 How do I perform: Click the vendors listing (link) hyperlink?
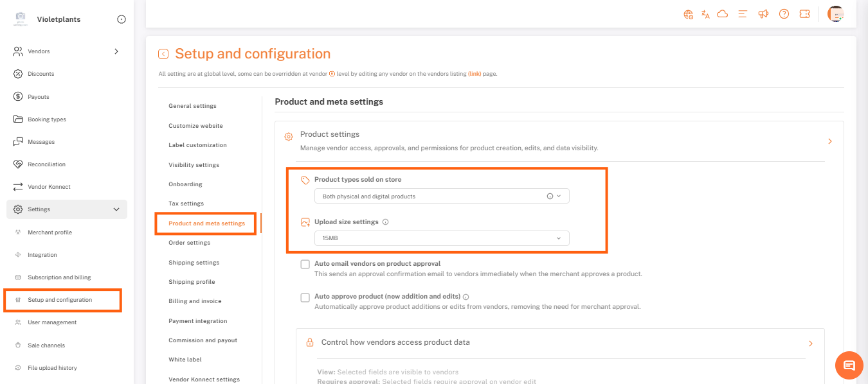[475, 74]
